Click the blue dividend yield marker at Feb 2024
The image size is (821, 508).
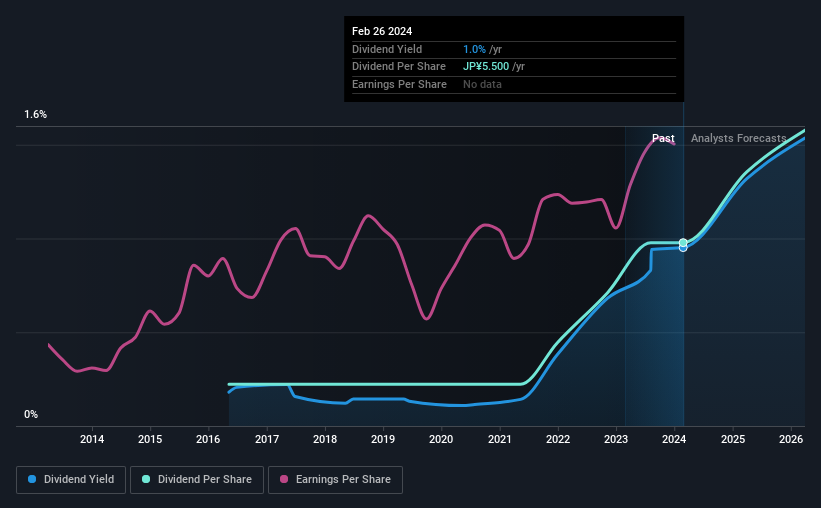coord(683,248)
